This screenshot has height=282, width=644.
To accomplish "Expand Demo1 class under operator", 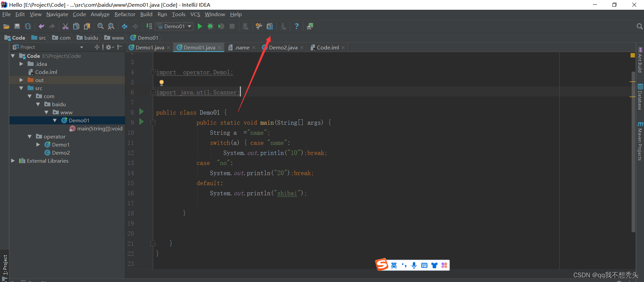I will point(38,145).
